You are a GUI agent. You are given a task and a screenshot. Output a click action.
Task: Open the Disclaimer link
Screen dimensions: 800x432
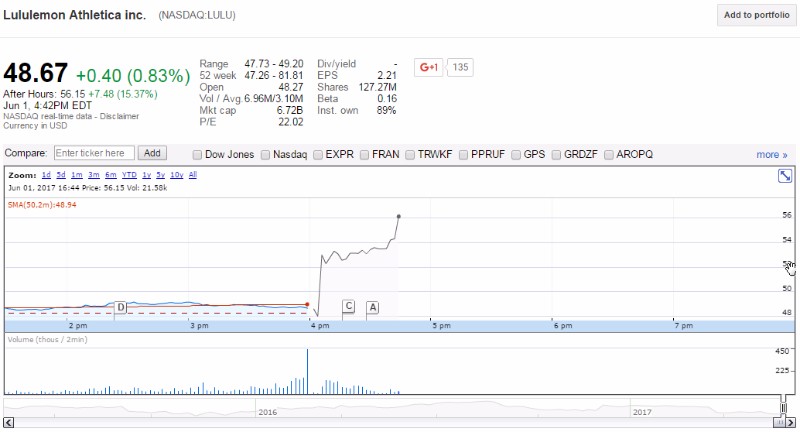click(x=119, y=116)
